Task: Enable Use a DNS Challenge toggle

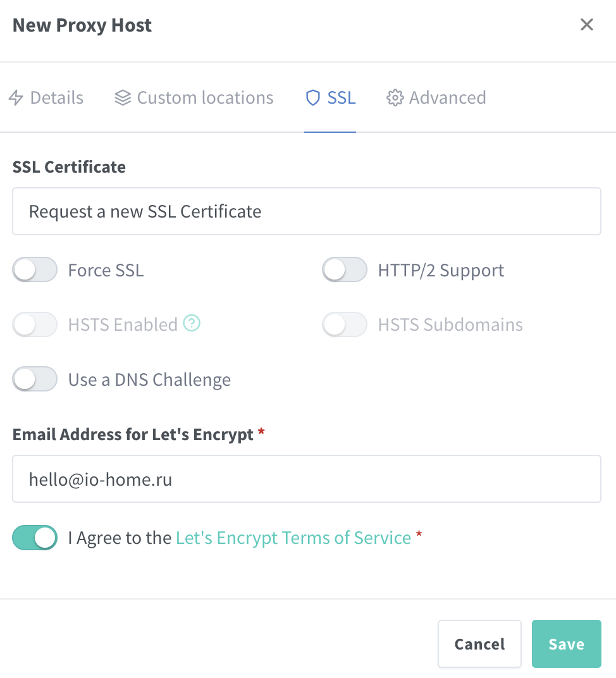Action: click(x=35, y=379)
